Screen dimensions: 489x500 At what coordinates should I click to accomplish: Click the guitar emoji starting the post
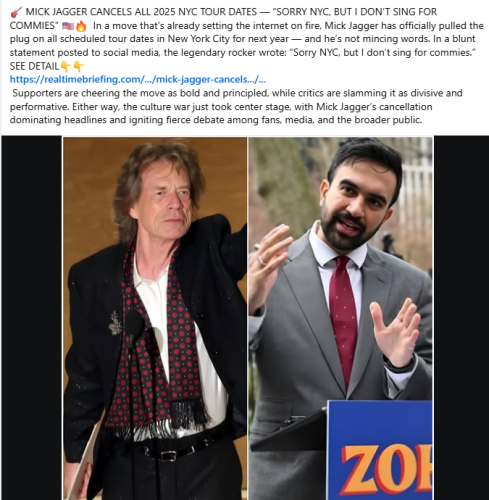16,13
